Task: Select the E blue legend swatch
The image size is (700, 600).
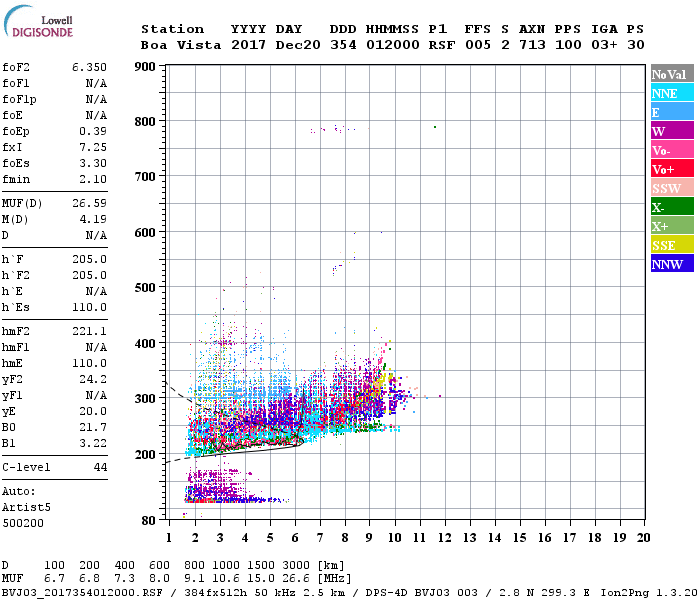Action: coord(672,112)
